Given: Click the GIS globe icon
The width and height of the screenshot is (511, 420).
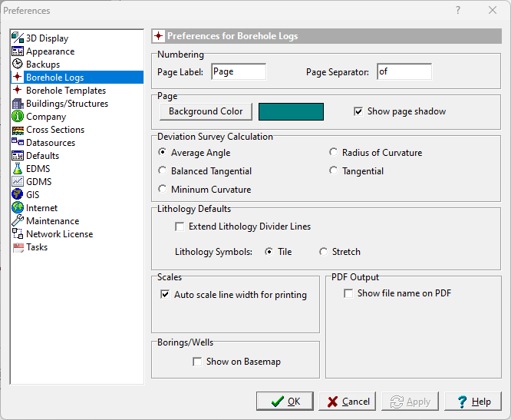Looking at the screenshot, I should click(18, 195).
